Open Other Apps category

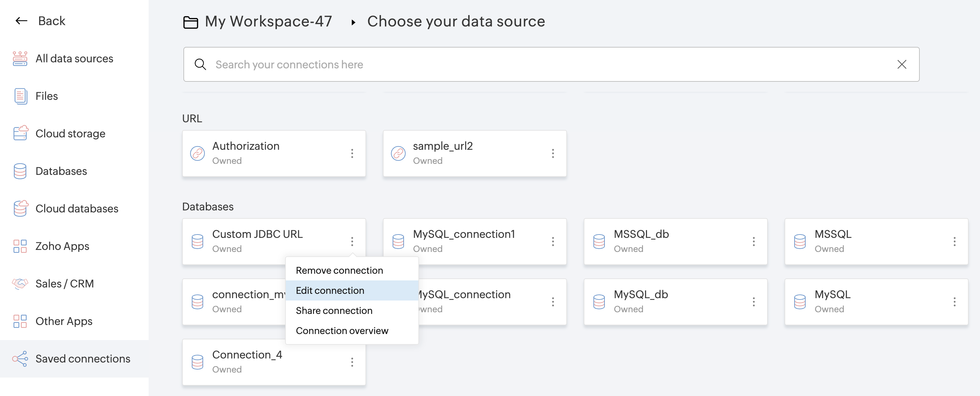(x=64, y=321)
